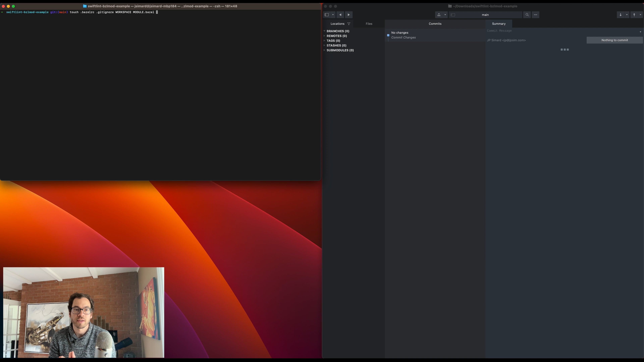Click the more options ellipsis icon
Image resolution: width=644 pixels, height=362 pixels.
click(x=536, y=15)
